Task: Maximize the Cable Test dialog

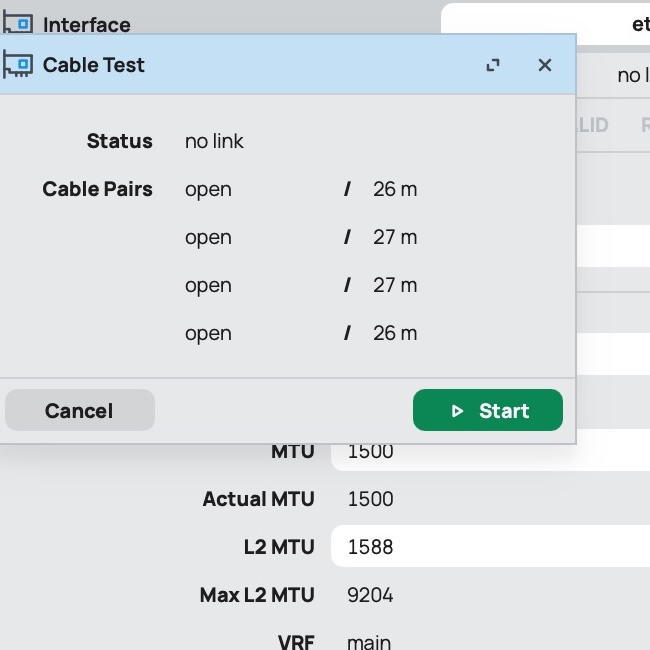Action: tap(493, 65)
